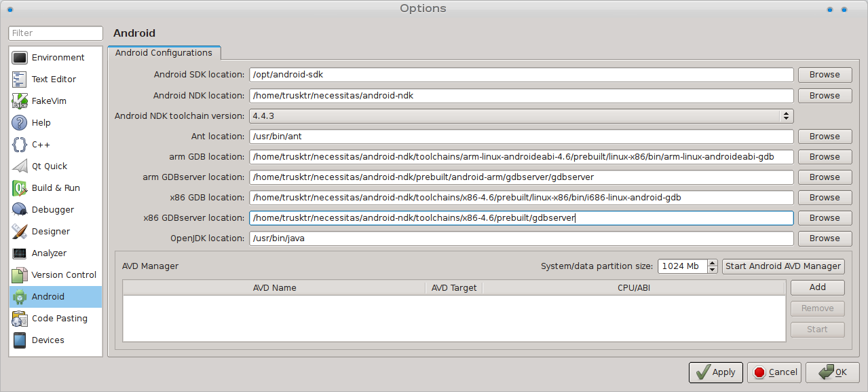Select Code Pasting in the category list
868x392 pixels.
point(59,319)
